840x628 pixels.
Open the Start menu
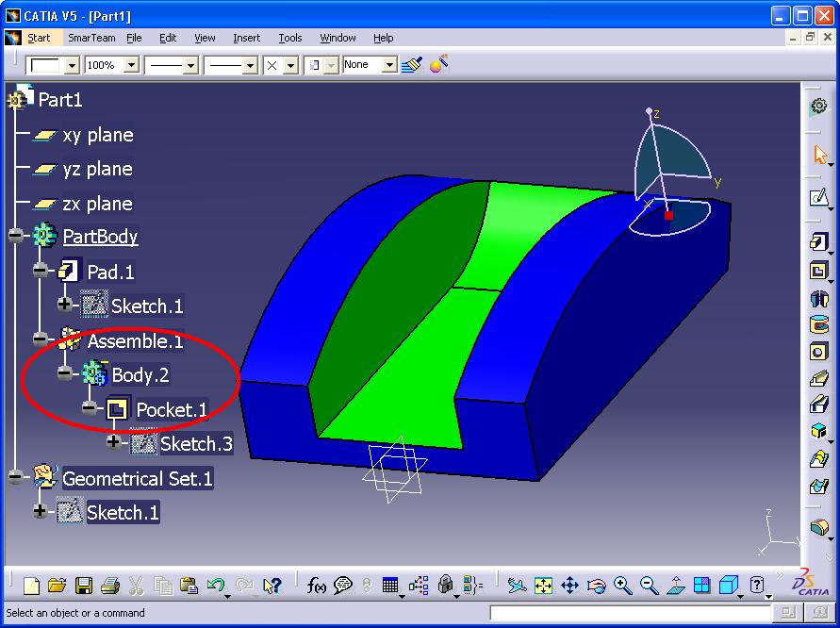pos(39,38)
